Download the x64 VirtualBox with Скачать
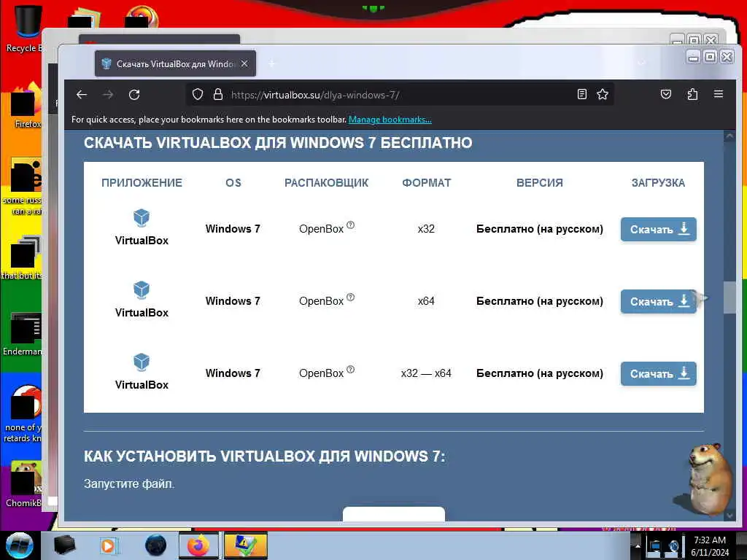747x560 pixels. coord(659,301)
